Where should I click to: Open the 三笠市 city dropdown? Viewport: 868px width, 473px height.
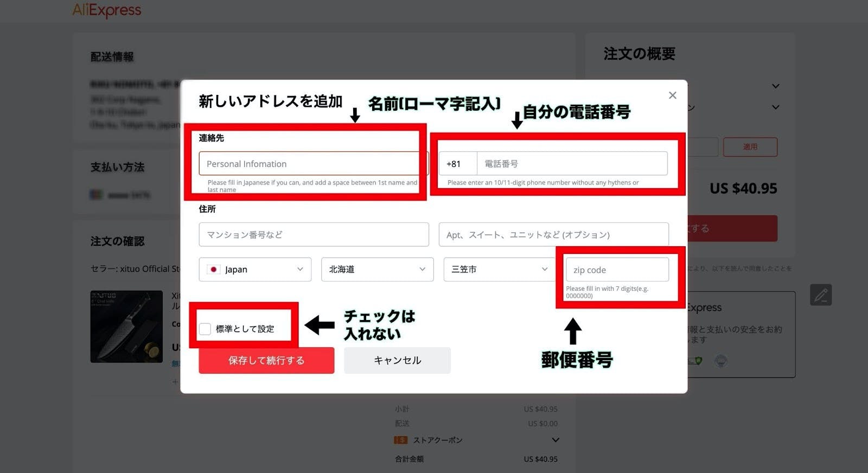point(499,270)
